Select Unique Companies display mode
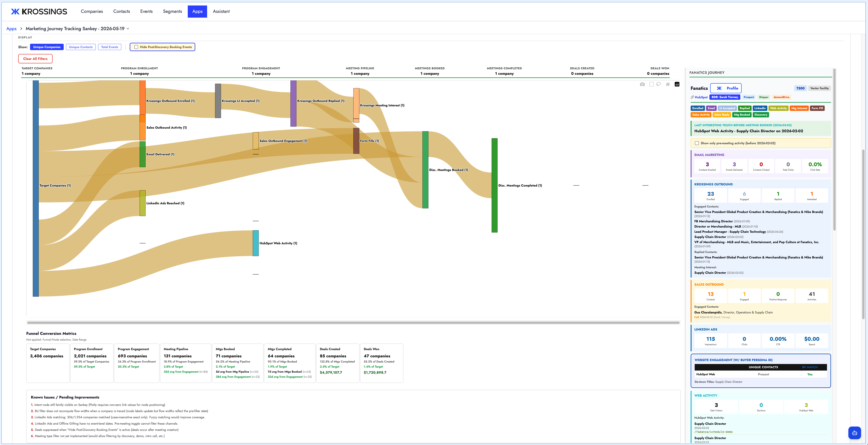The width and height of the screenshot is (868, 445). [47, 47]
